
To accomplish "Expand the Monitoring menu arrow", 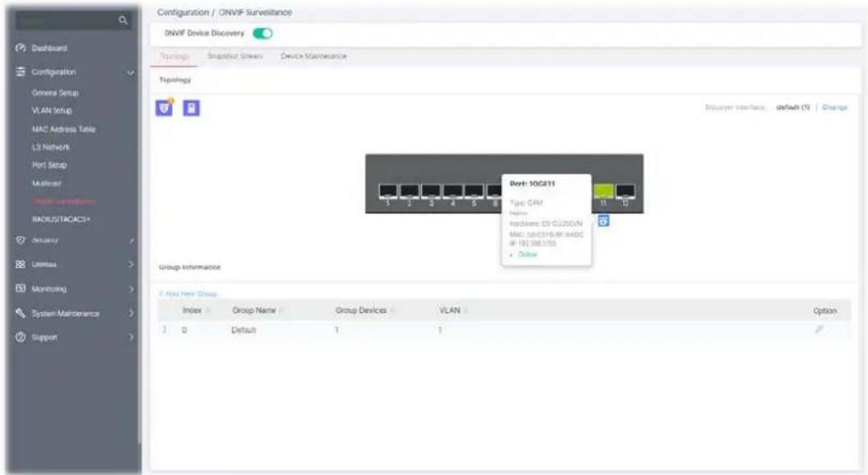I will pyautogui.click(x=131, y=289).
